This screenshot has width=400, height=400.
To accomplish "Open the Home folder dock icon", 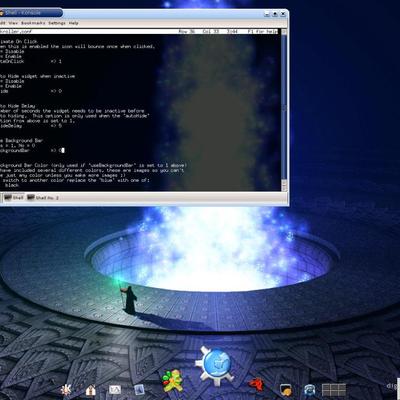I will coord(91,390).
